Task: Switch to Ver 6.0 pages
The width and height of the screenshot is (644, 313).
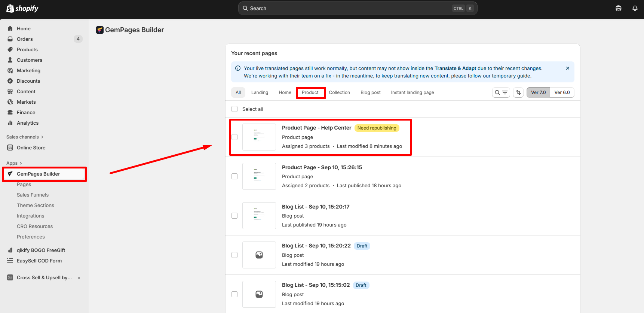Action: (x=562, y=92)
